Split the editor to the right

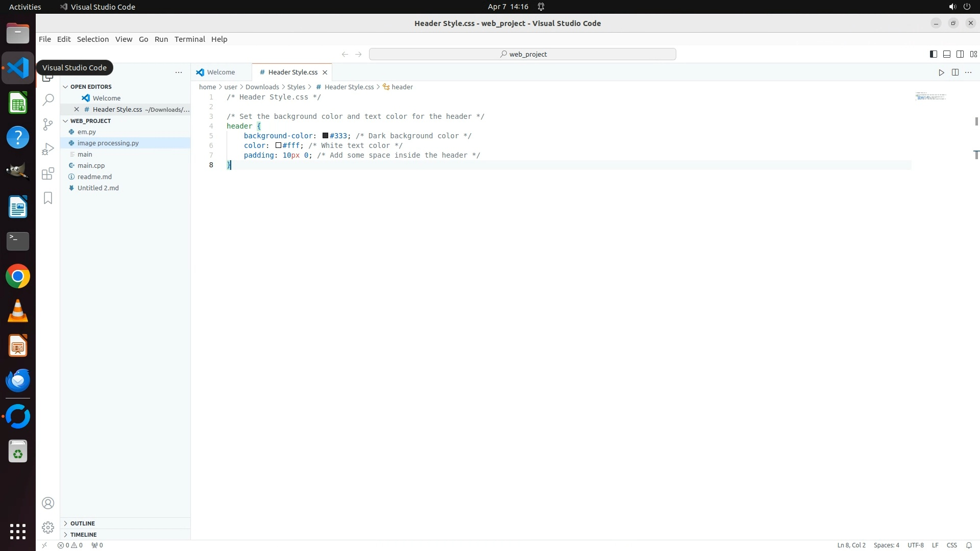(955, 72)
